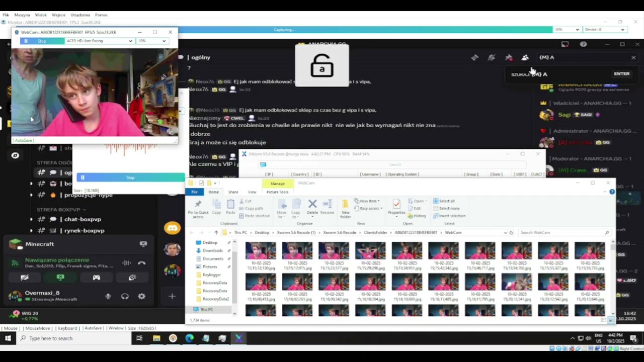The height and width of the screenshot is (362, 644).
Task: Open the Discord inbox icon
Action: click(565, 44)
